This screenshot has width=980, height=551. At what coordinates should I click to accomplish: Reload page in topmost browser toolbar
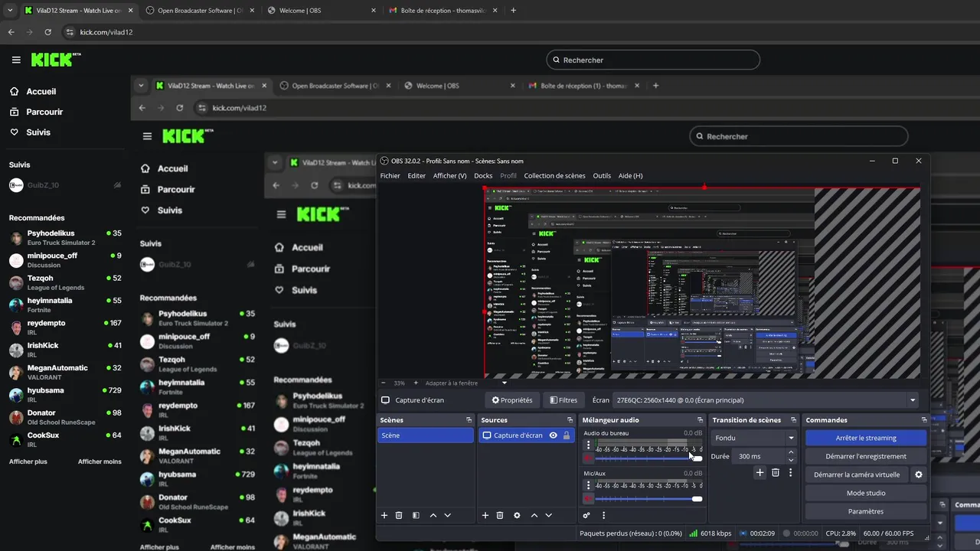48,32
